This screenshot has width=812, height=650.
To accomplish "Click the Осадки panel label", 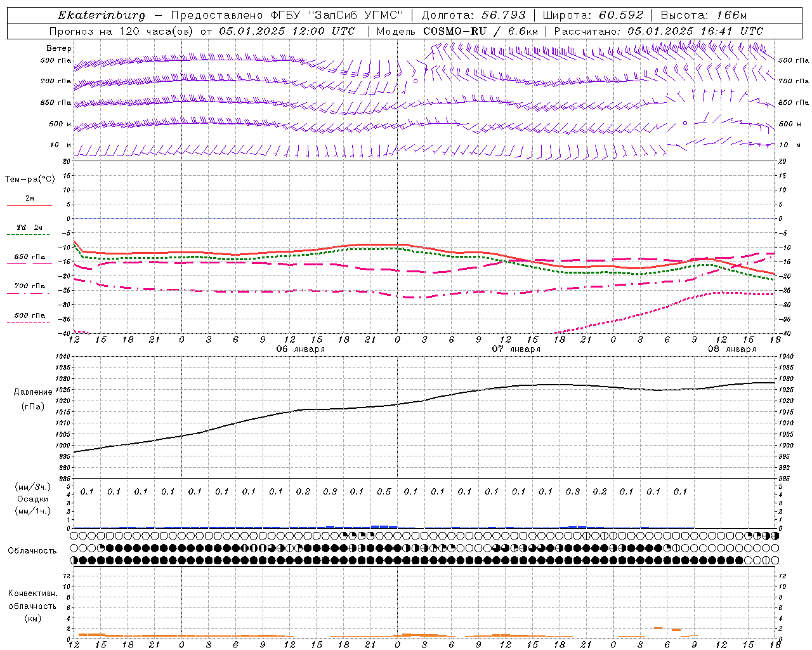I will tap(33, 499).
